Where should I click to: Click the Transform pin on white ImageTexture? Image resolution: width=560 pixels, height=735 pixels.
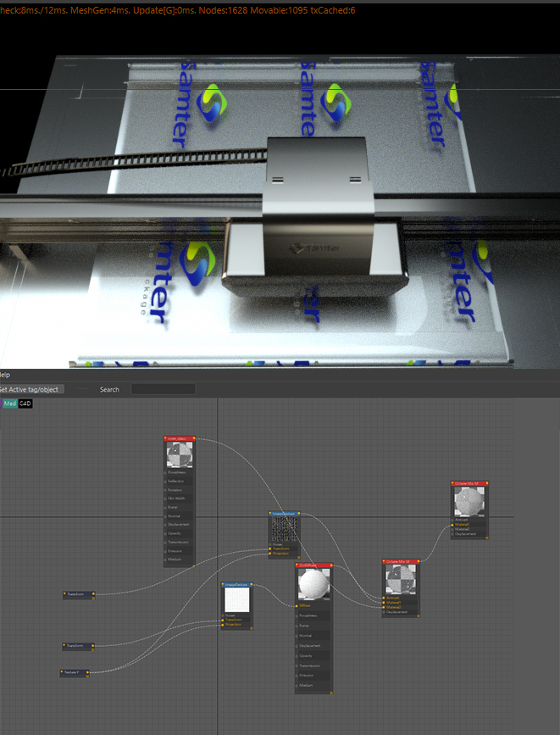223,621
